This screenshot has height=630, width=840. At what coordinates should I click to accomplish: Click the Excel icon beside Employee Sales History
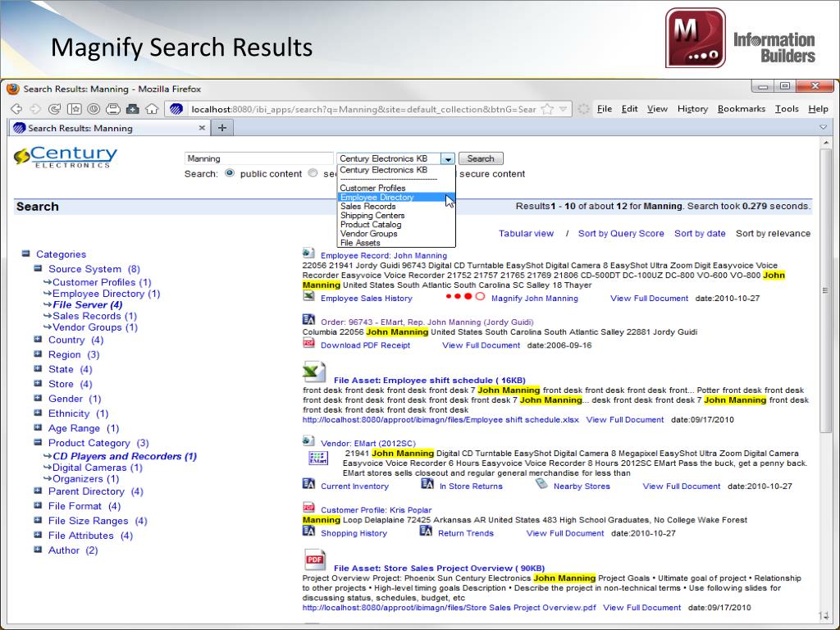coord(308,296)
